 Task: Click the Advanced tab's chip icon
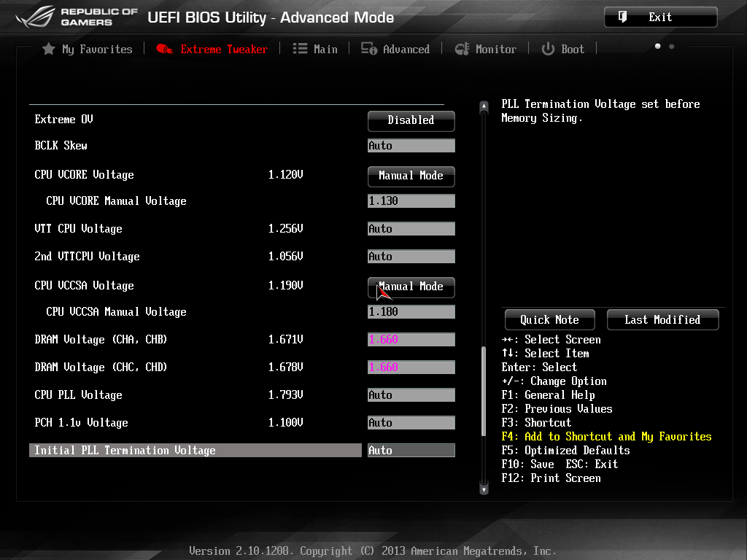point(369,49)
